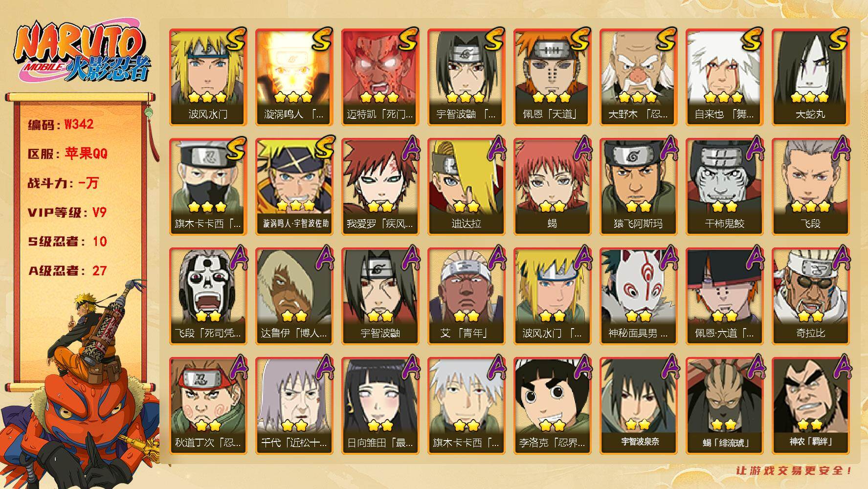Click the A rank badge on 飞段 card
The image size is (868, 489).
coord(839,148)
